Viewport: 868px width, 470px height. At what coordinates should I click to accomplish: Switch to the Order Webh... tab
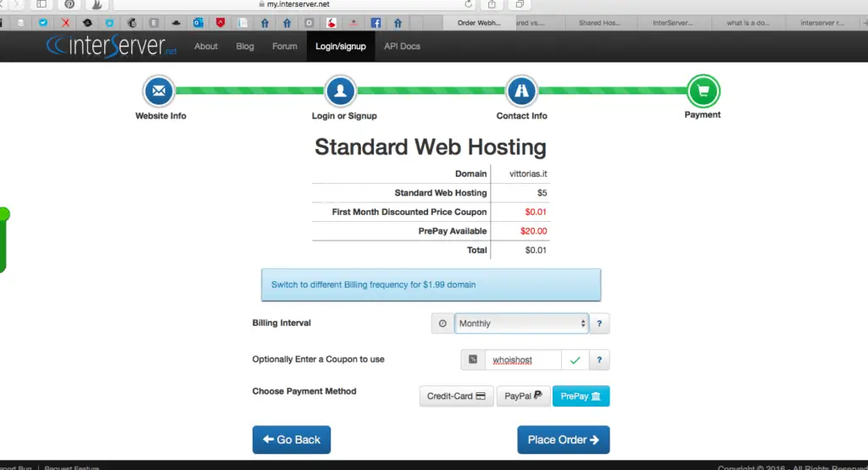pos(479,23)
